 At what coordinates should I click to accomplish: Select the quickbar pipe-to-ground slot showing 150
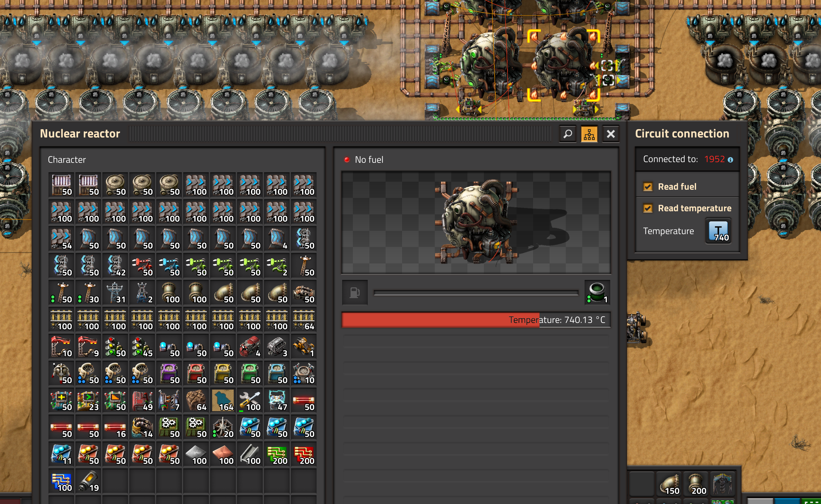669,484
